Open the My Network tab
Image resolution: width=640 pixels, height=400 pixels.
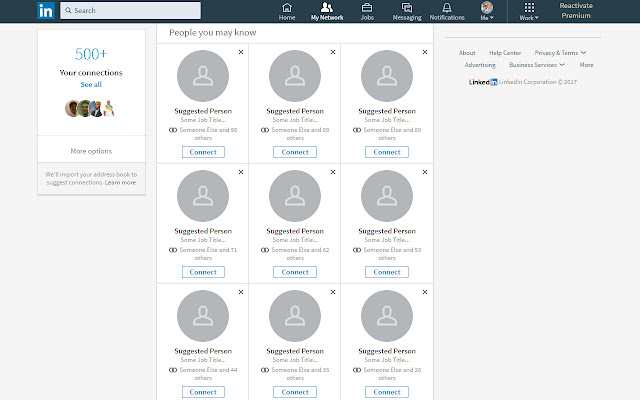327,11
